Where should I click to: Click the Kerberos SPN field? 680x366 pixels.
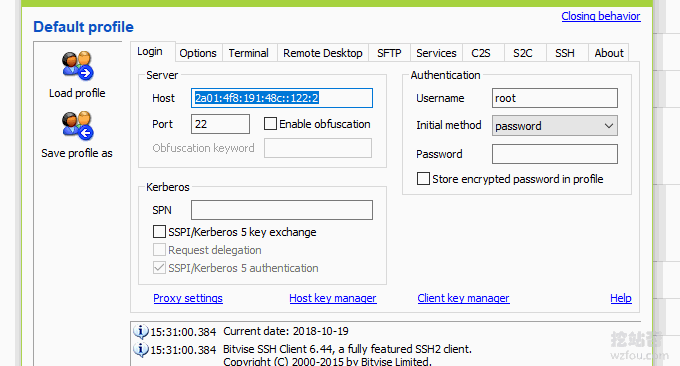point(282,210)
